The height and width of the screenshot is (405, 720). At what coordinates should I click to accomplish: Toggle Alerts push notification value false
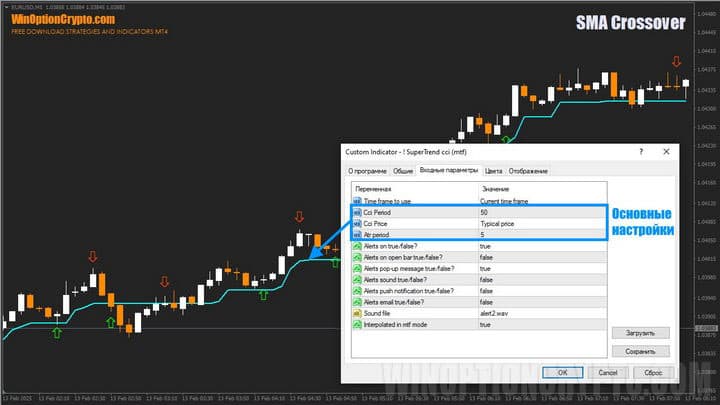point(486,291)
